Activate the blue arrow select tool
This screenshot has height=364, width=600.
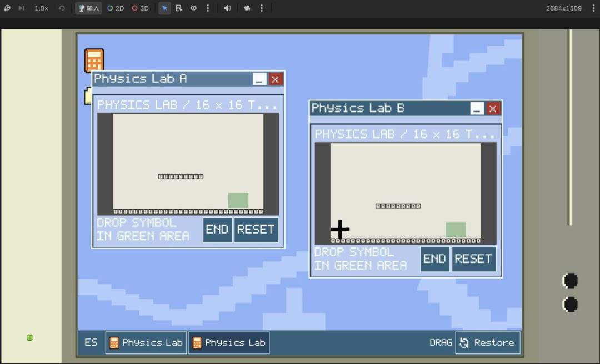click(164, 8)
